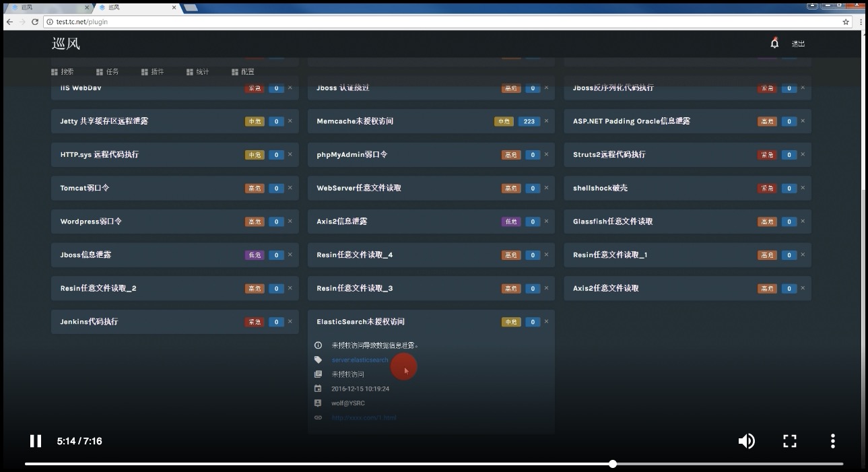Click the info icon beside 未授权访问导致数据信息泄露
The height and width of the screenshot is (472, 868).
point(319,345)
